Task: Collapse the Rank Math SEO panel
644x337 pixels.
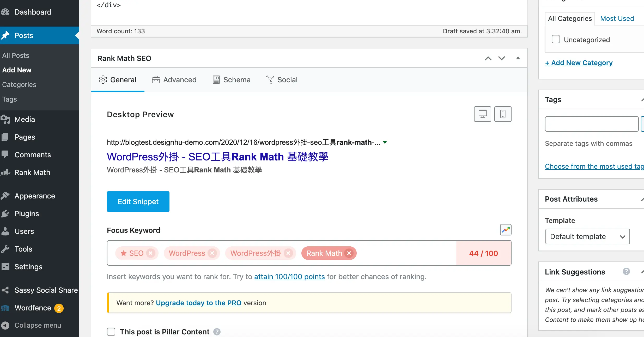Action: pos(518,58)
